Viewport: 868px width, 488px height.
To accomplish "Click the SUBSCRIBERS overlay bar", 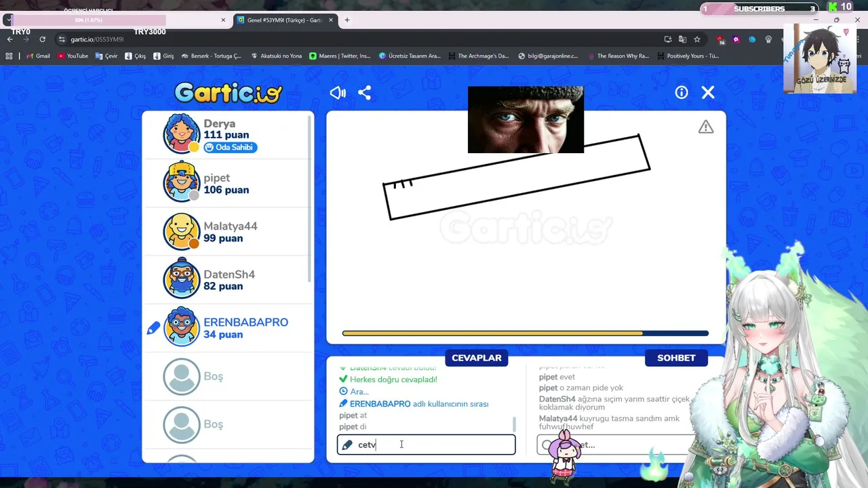I will [759, 9].
